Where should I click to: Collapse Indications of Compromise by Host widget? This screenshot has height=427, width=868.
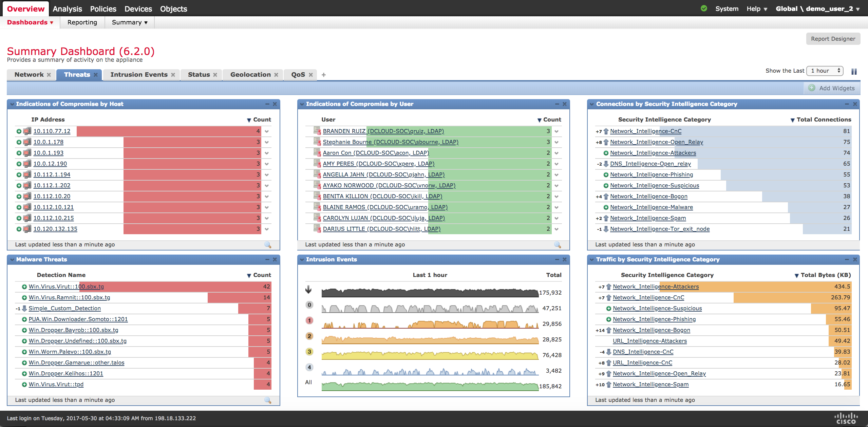12,104
